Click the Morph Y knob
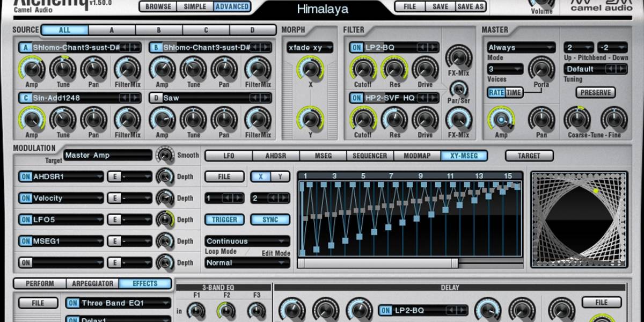This screenshot has width=644, height=322. (310, 119)
